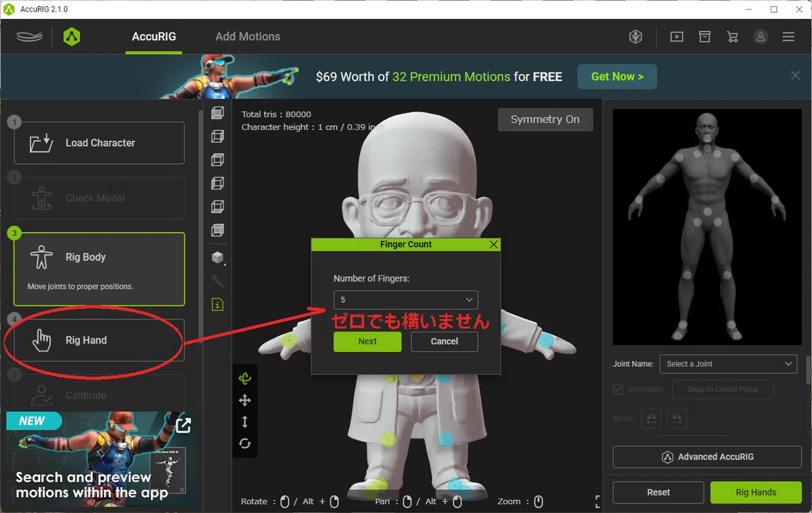The height and width of the screenshot is (513, 812).
Task: Select the third camera view cube icon
Action: tap(217, 160)
